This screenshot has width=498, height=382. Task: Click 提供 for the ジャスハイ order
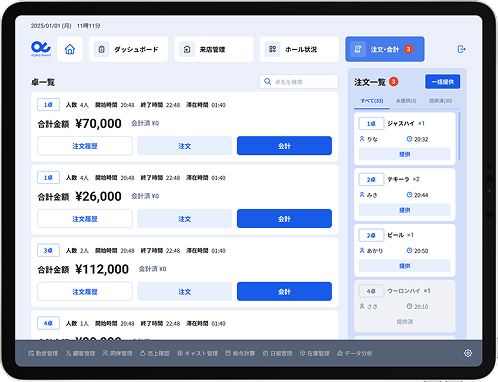click(405, 154)
